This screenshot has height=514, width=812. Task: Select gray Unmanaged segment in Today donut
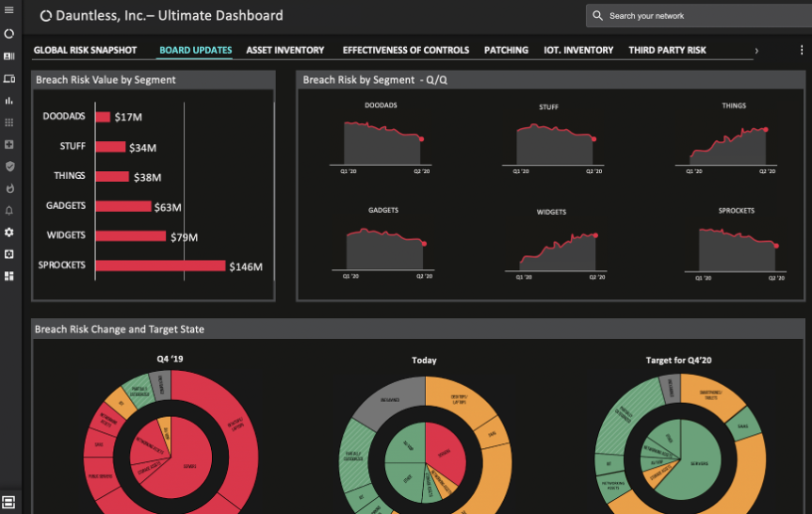(x=391, y=401)
